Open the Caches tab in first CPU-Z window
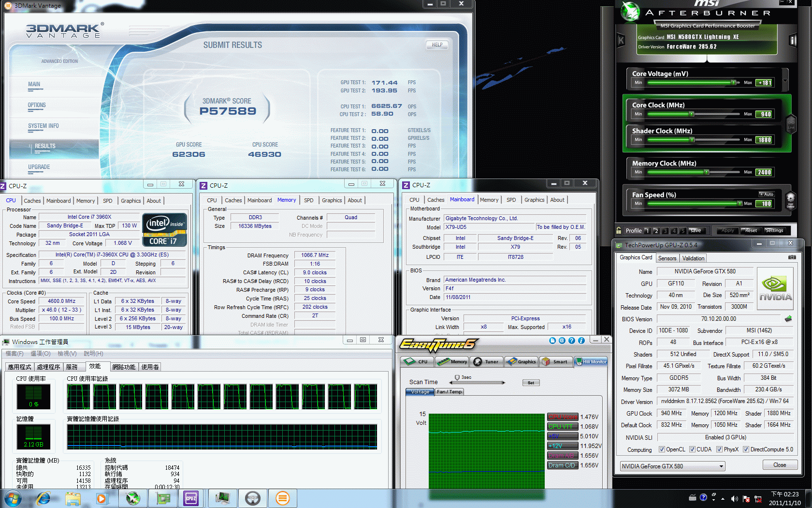812x508 pixels. (x=32, y=201)
